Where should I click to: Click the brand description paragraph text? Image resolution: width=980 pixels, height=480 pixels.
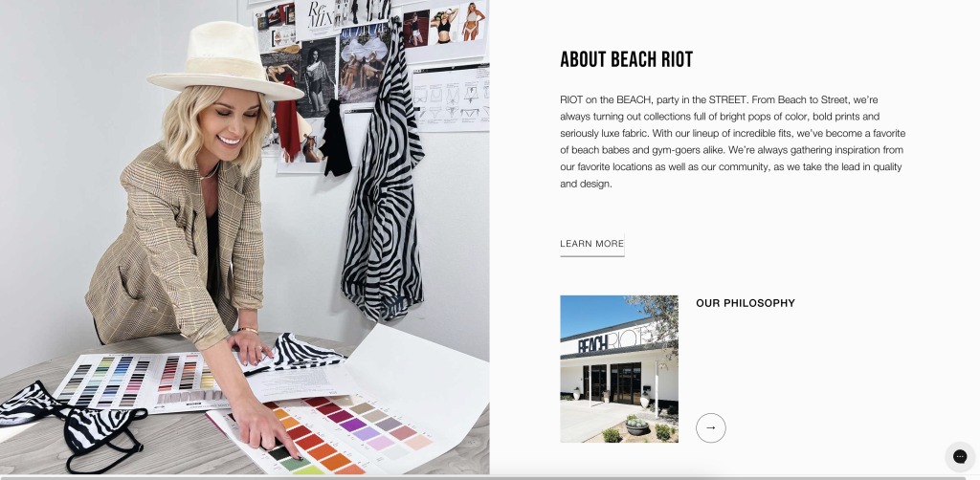732,142
